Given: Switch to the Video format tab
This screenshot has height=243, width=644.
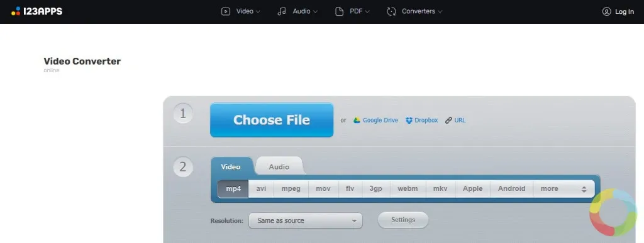Looking at the screenshot, I should click(x=231, y=167).
